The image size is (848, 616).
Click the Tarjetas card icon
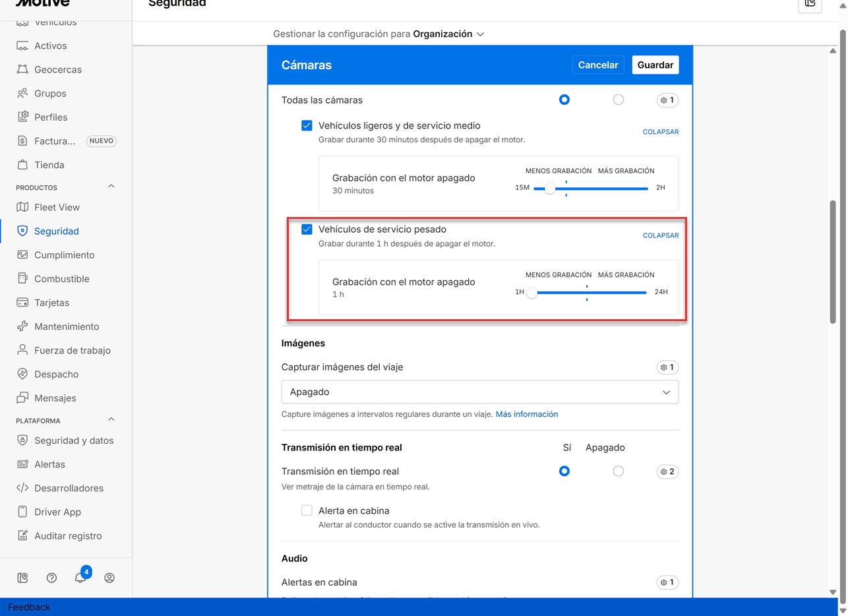coord(22,303)
